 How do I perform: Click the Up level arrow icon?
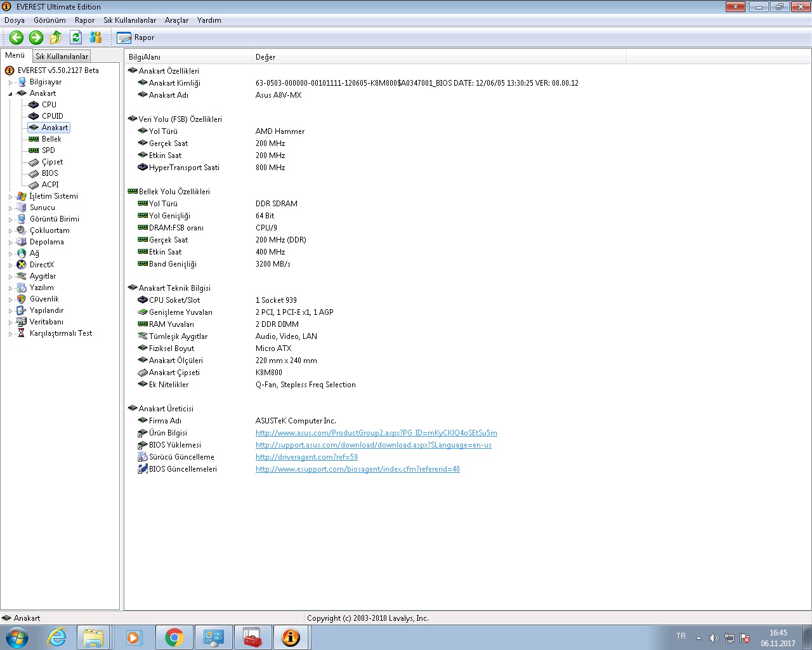click(x=56, y=37)
